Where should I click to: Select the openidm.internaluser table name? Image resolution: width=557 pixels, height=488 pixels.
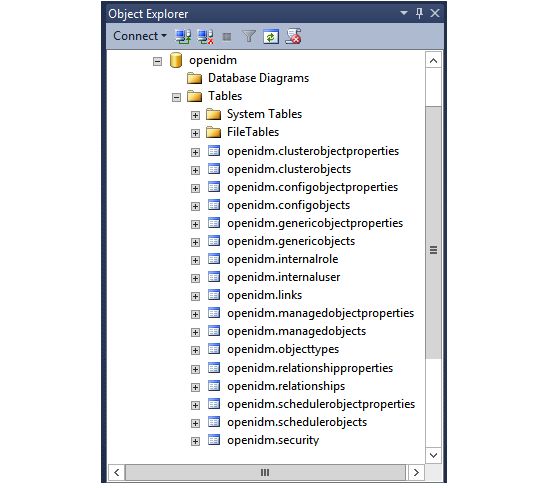283,277
